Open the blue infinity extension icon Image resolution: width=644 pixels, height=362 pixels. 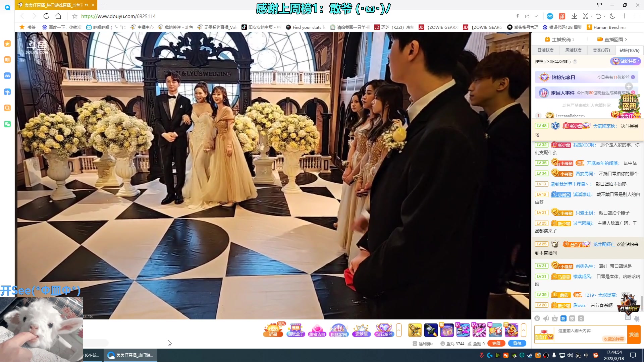[550, 16]
